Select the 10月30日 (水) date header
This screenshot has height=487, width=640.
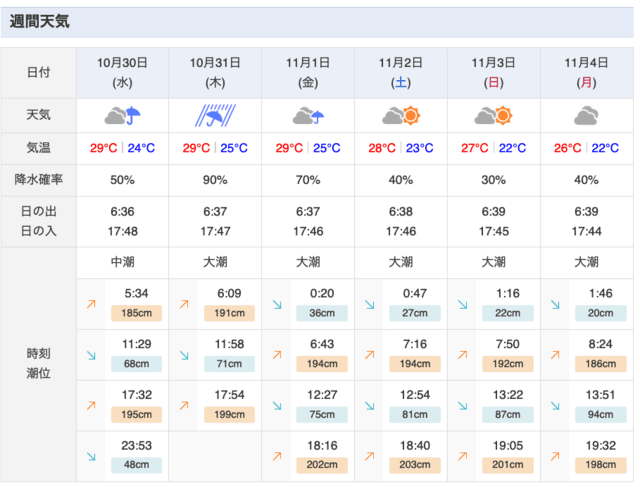123,72
